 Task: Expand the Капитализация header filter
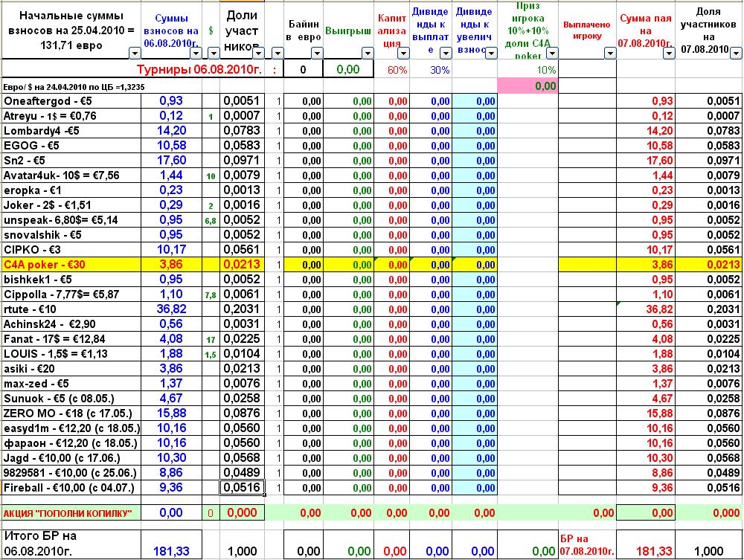click(x=403, y=53)
